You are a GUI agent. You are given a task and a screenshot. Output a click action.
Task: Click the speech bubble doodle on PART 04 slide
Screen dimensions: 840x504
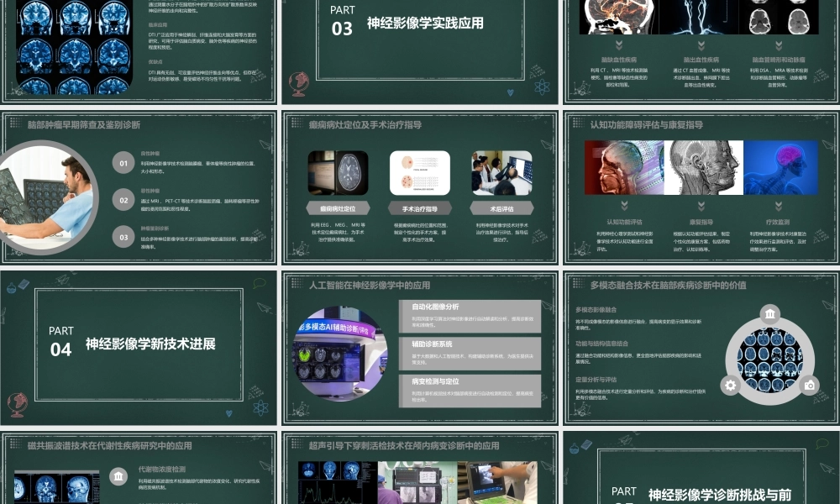[x=260, y=283]
